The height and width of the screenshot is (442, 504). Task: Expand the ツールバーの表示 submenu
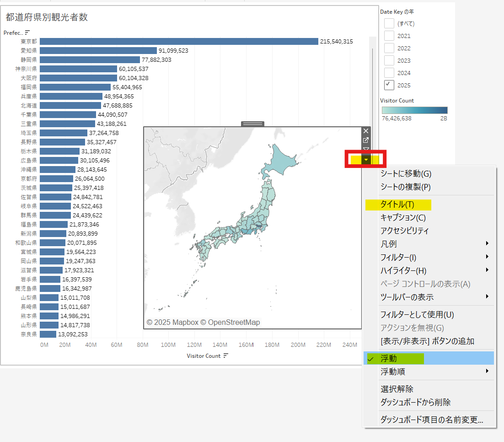[429, 297]
